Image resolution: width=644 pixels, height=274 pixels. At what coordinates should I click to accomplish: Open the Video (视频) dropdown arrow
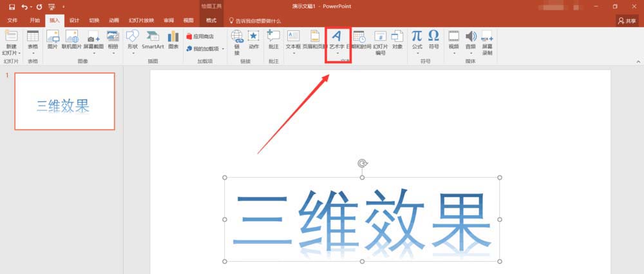pos(454,53)
